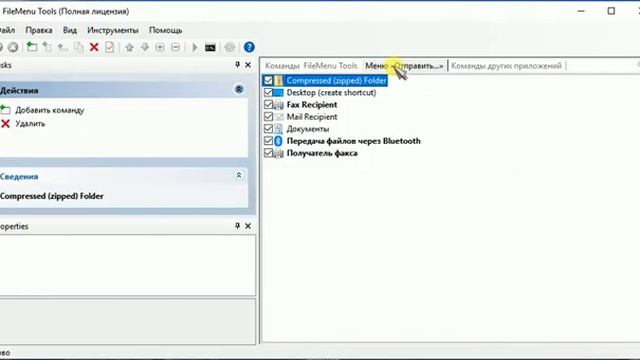Select the Получатель факса row

point(322,153)
